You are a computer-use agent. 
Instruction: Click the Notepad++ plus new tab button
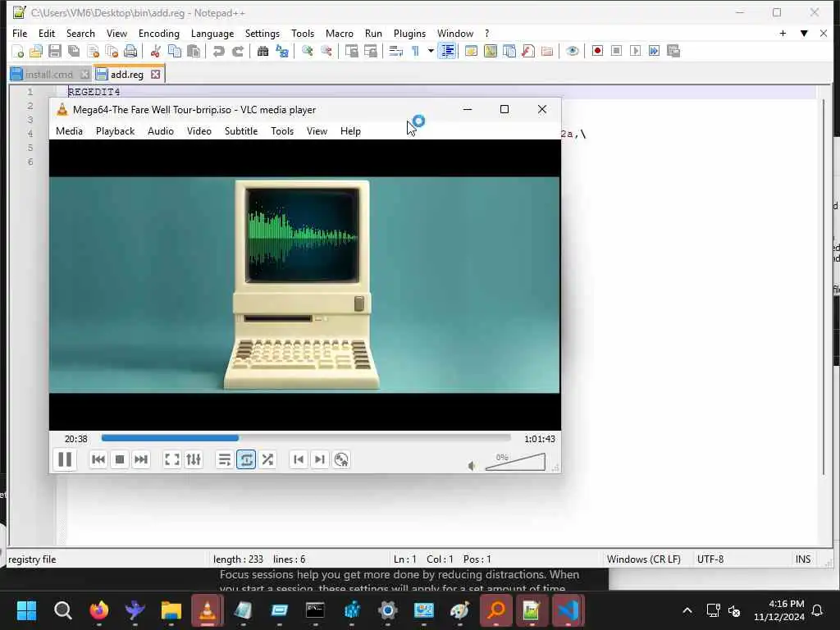[x=783, y=33]
